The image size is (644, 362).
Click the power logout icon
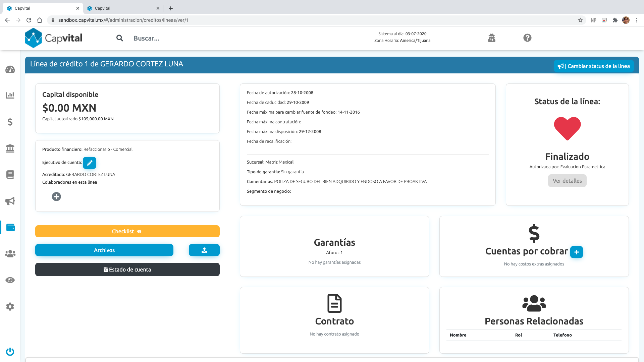10,352
